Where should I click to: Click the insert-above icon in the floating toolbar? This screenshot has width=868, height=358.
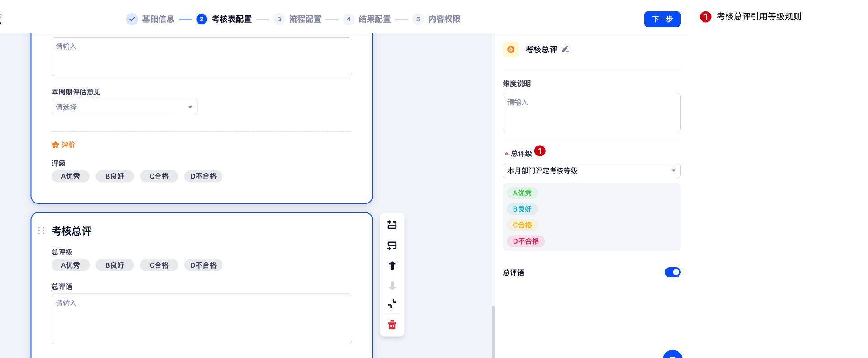(392, 225)
